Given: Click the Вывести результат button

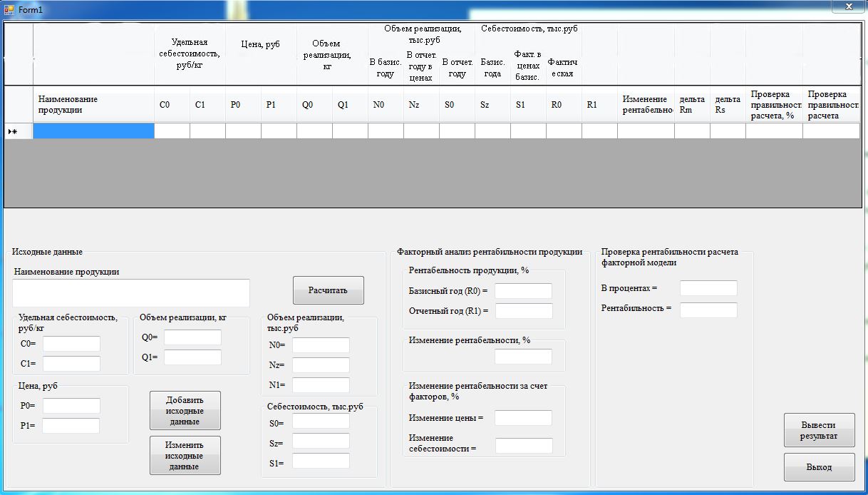Looking at the screenshot, I should pos(818,429).
